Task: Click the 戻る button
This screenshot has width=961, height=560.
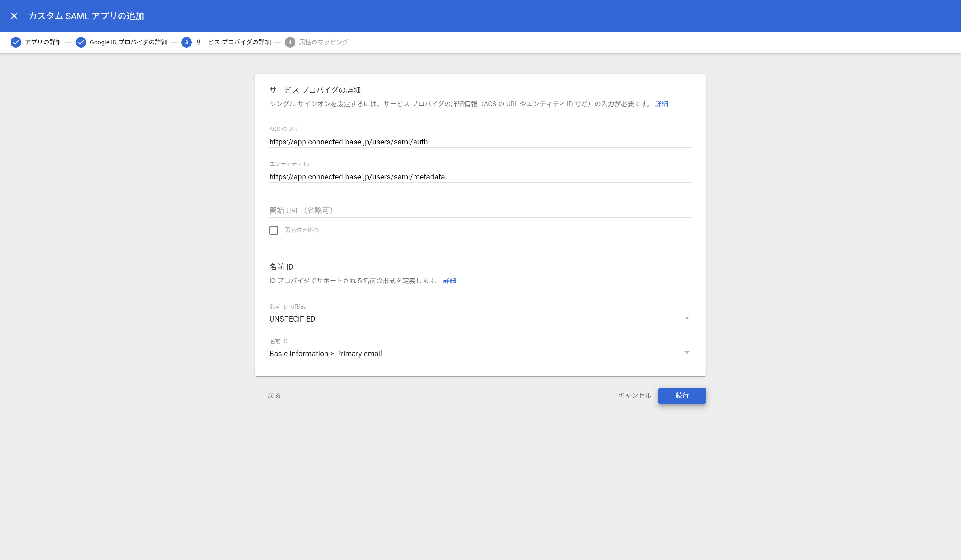Action: 274,395
